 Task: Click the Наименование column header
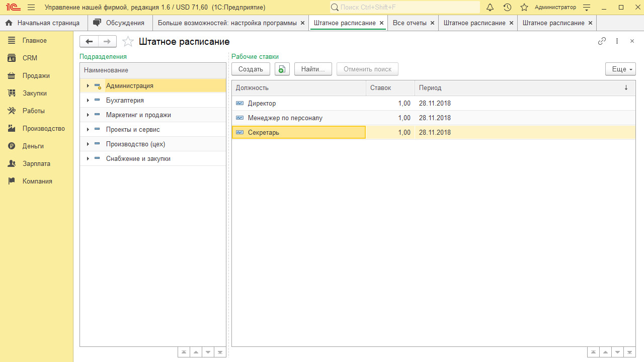[153, 70]
